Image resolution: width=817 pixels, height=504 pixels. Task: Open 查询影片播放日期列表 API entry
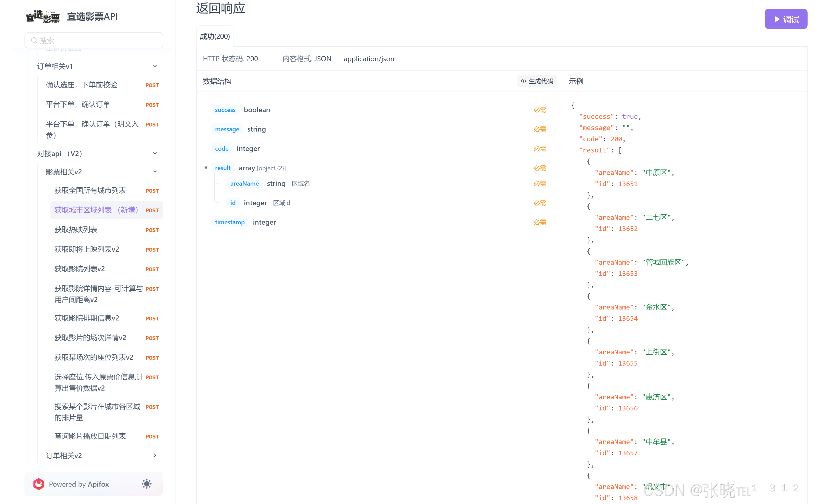click(x=90, y=436)
